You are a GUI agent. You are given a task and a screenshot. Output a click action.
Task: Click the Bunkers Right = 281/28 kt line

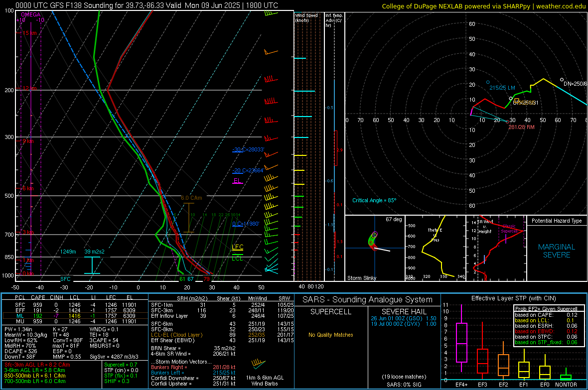coord(193,367)
